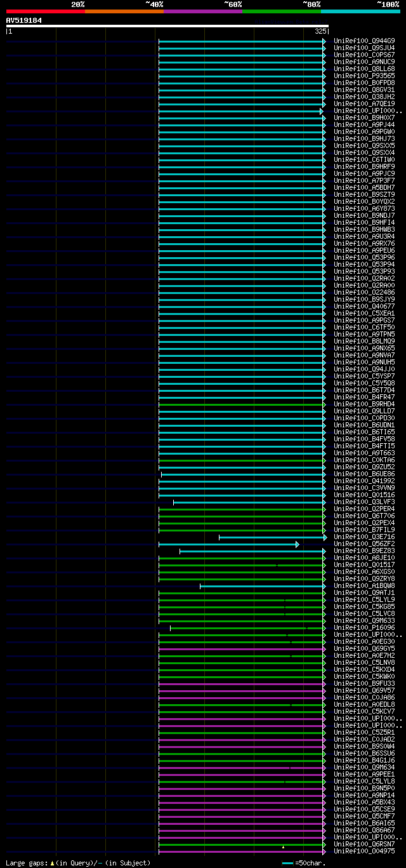Select the UniRef100_Q53P96 label
The height and width of the screenshot is (868, 406).
[x=364, y=257]
